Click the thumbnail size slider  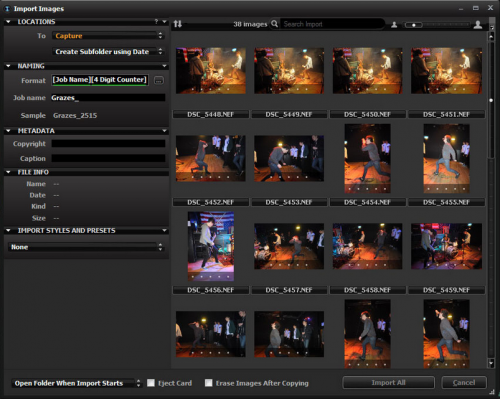click(437, 25)
